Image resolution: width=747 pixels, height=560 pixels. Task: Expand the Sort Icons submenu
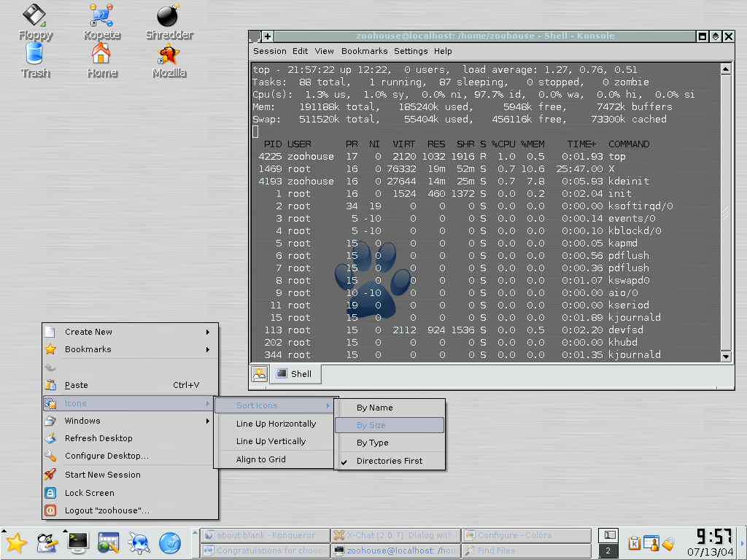point(274,405)
